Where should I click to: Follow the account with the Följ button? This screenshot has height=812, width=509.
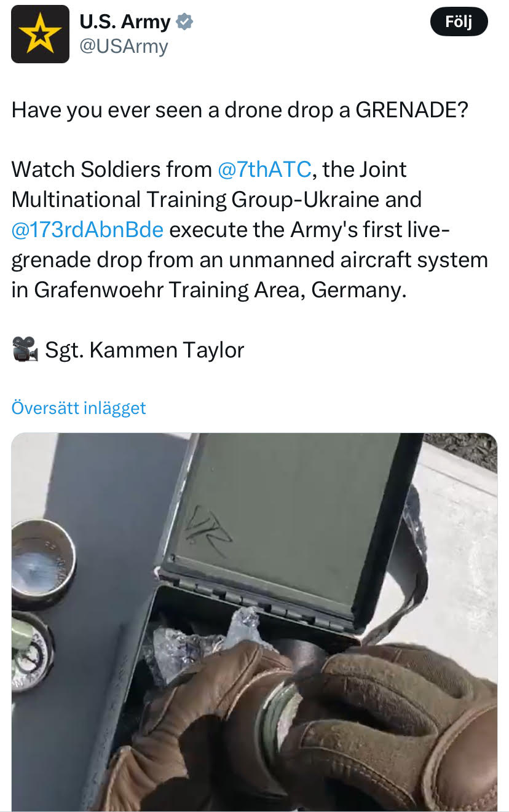click(x=458, y=22)
